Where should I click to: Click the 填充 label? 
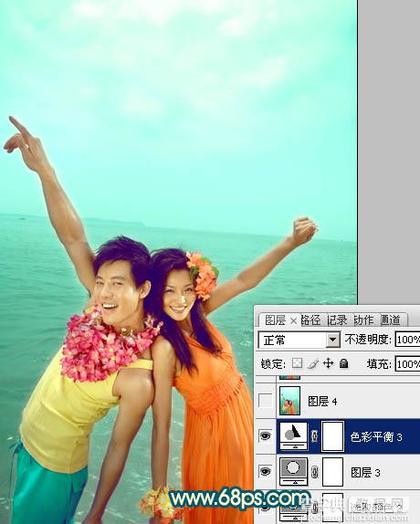point(379,363)
